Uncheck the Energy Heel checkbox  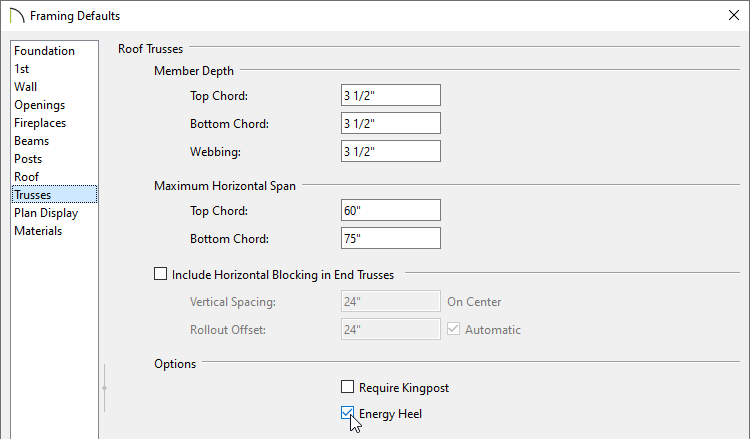click(x=348, y=413)
